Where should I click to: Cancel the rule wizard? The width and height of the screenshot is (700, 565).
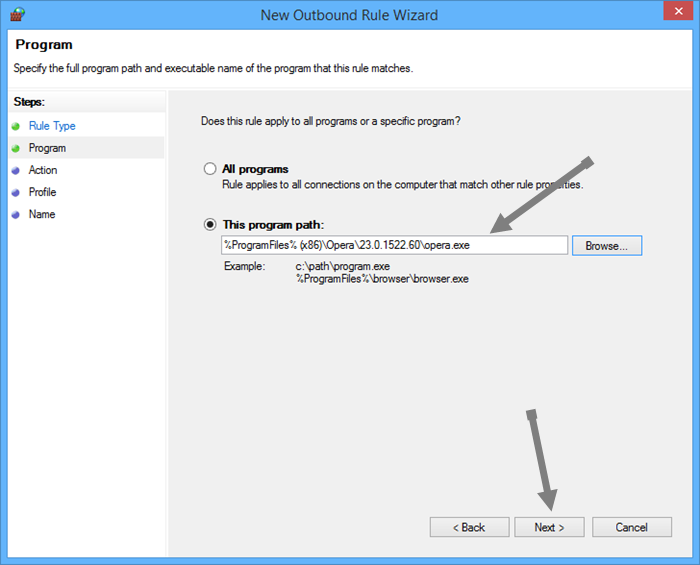tap(632, 527)
